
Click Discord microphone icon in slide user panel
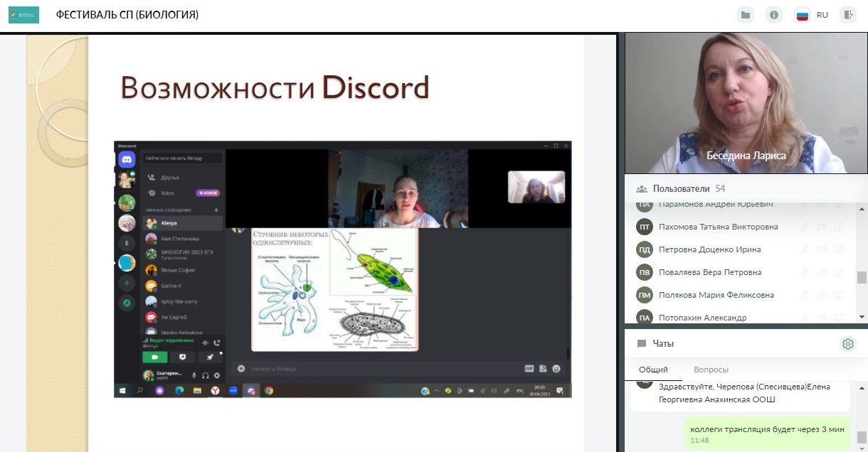194,375
